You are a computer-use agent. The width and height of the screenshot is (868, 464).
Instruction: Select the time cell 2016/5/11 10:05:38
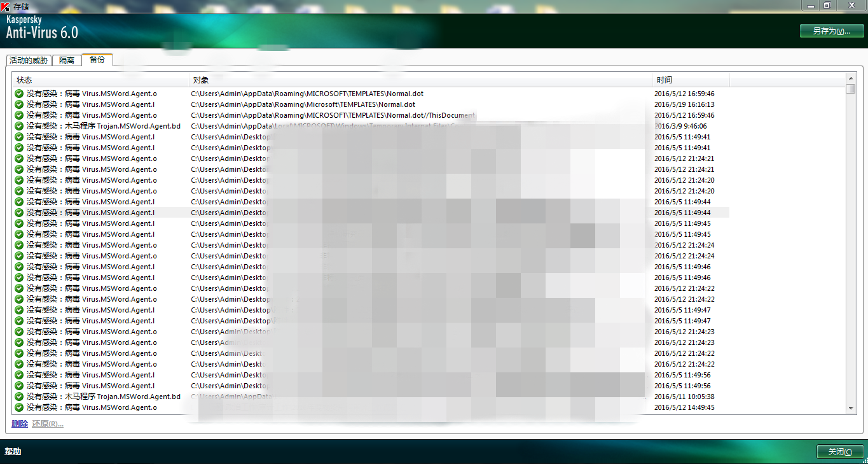684,397
